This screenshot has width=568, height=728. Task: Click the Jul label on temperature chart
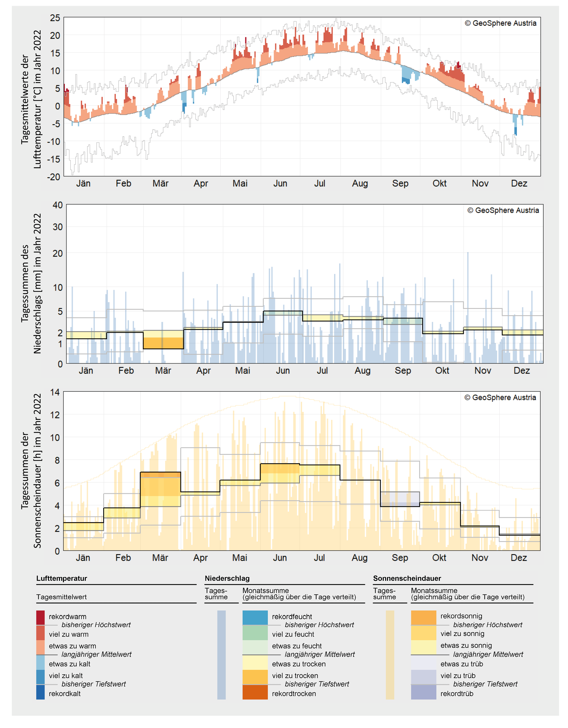coord(319,183)
